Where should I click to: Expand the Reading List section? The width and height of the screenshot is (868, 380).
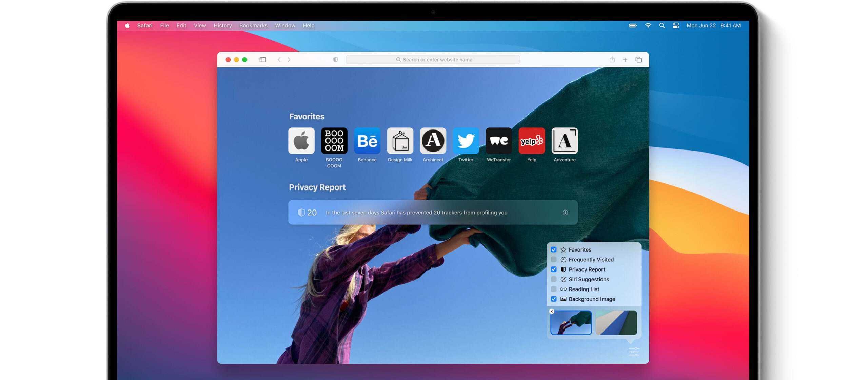[x=553, y=289]
